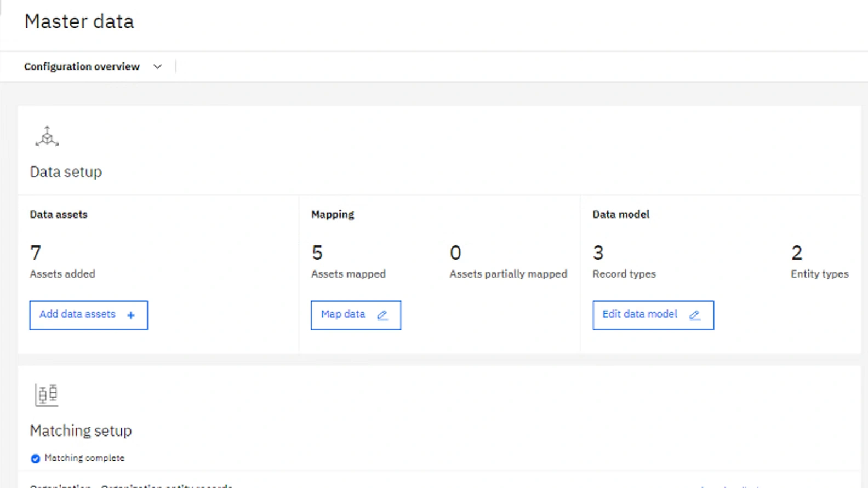Open the Map data button
Viewport: 868px width, 488px height.
[343, 314]
